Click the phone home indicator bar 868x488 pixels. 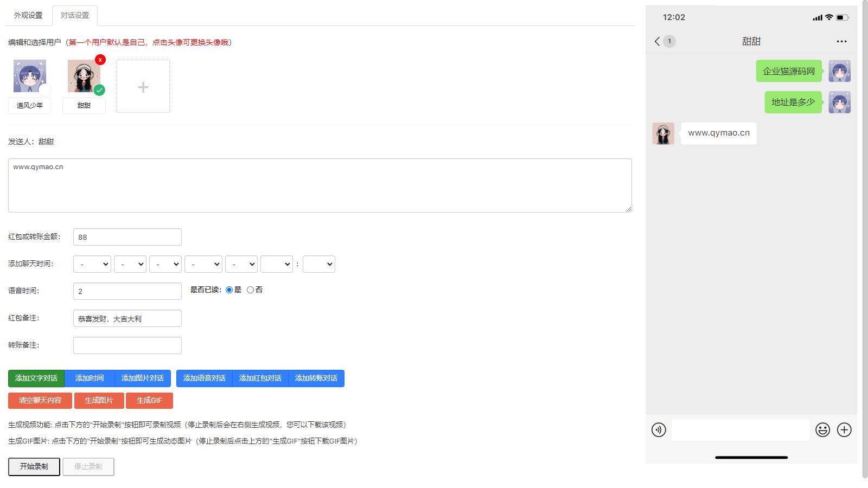pyautogui.click(x=751, y=458)
